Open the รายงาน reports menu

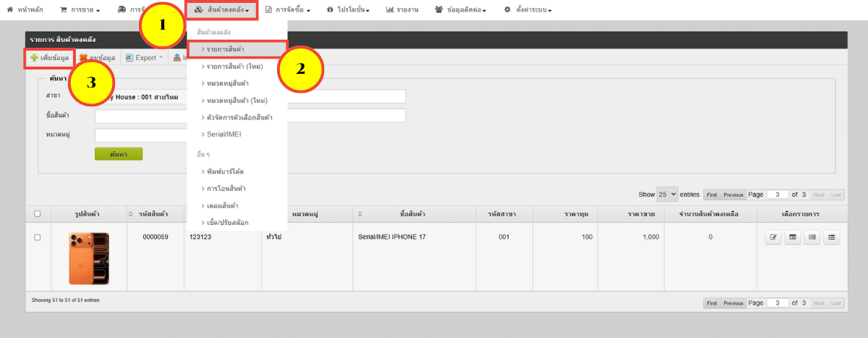[x=403, y=10]
